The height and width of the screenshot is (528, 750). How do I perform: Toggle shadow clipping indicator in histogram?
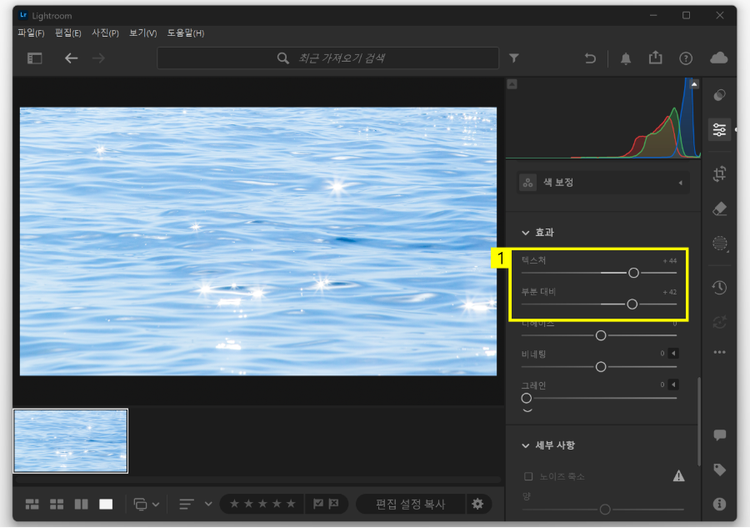[512, 84]
